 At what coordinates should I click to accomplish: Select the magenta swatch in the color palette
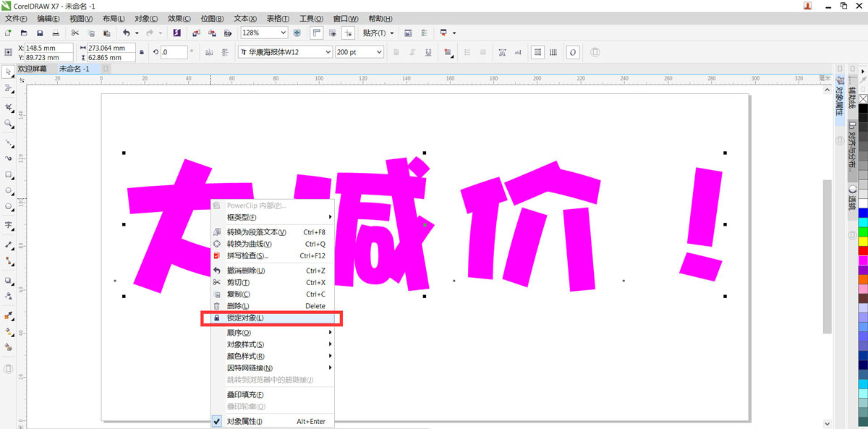pyautogui.click(x=862, y=261)
